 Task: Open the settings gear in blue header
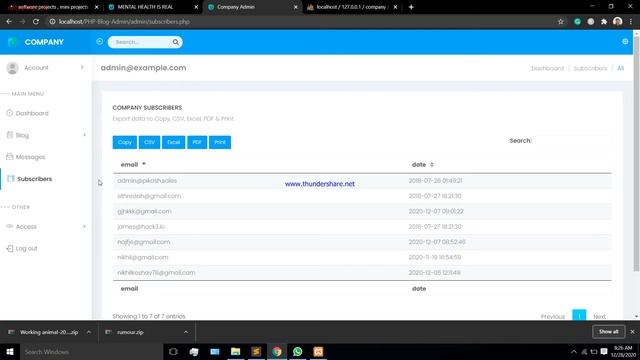625,42
